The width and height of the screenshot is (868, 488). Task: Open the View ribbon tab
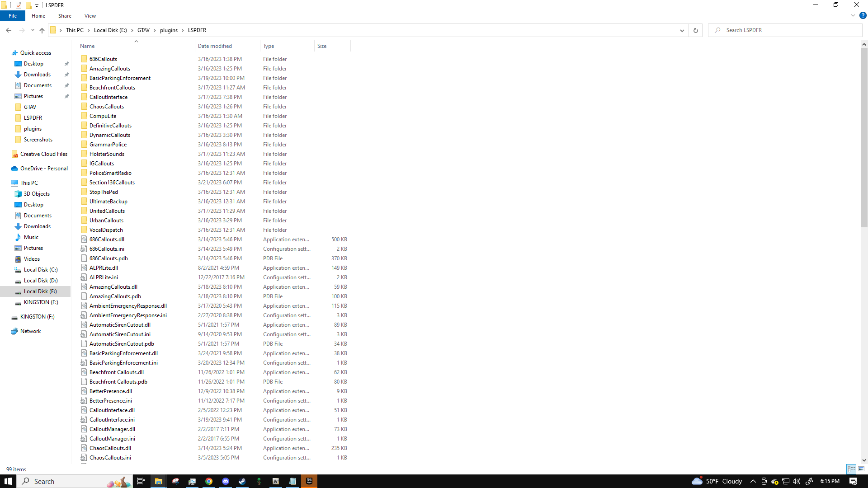(90, 16)
